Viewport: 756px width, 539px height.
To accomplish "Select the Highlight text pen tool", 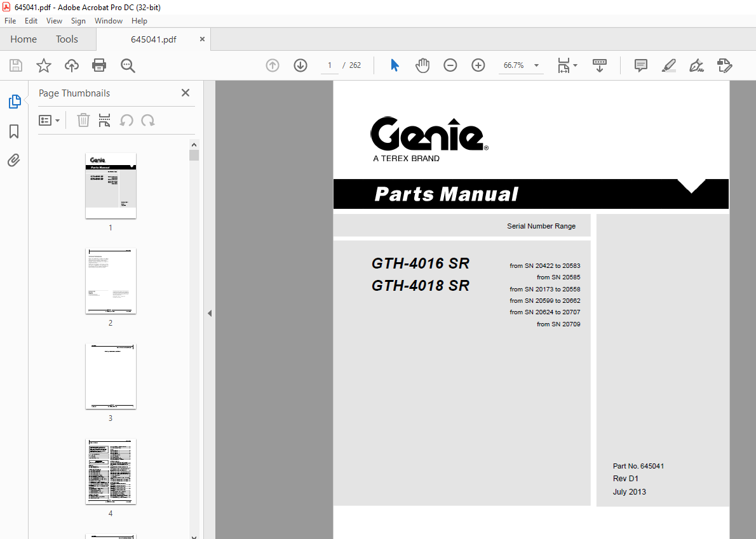I will pyautogui.click(x=669, y=65).
